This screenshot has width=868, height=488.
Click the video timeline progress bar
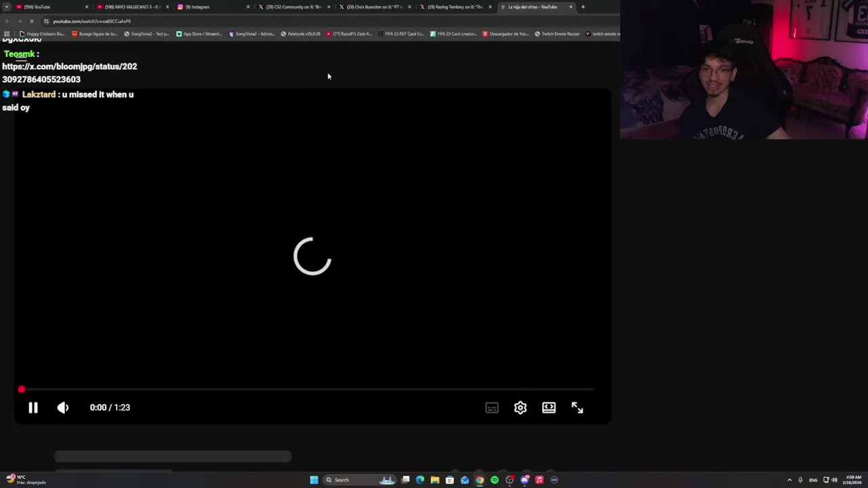point(306,389)
